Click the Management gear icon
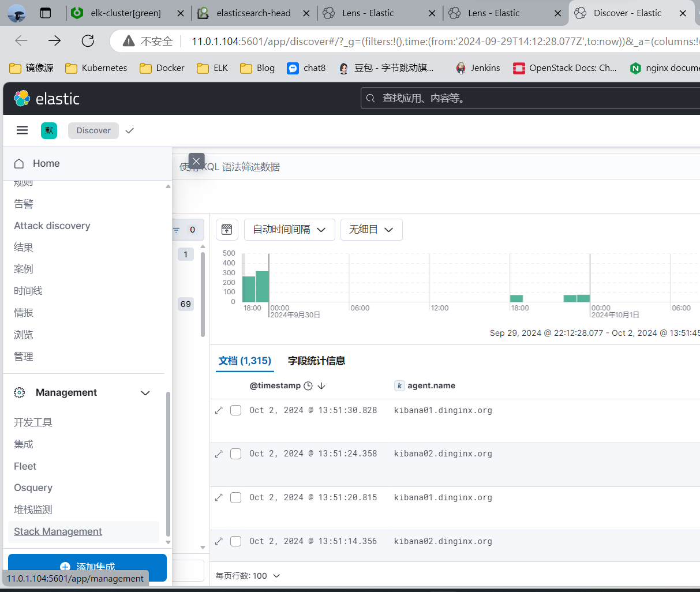700x592 pixels. pyautogui.click(x=20, y=392)
